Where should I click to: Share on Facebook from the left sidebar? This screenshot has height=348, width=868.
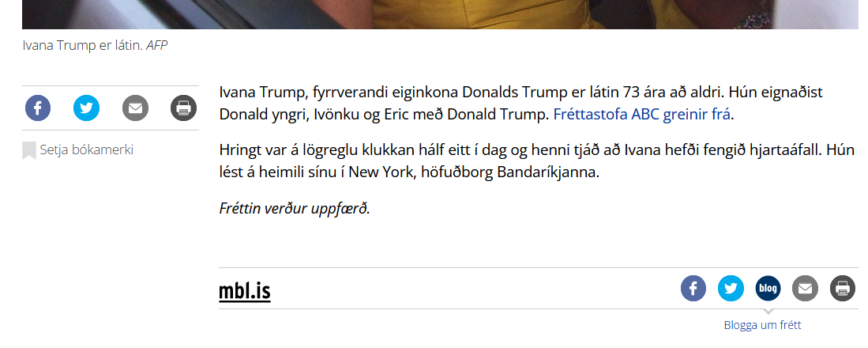coord(38,108)
